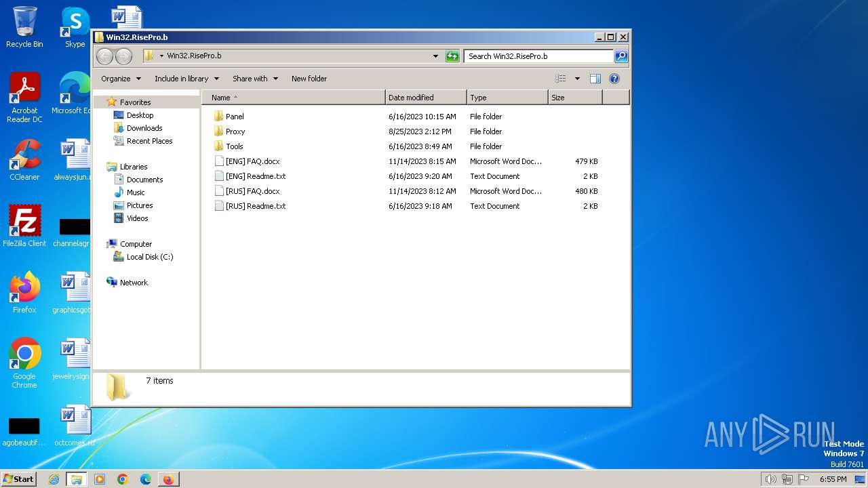This screenshot has height=488, width=868.
Task: Select Recent Places in navigation pane
Action: pos(149,141)
